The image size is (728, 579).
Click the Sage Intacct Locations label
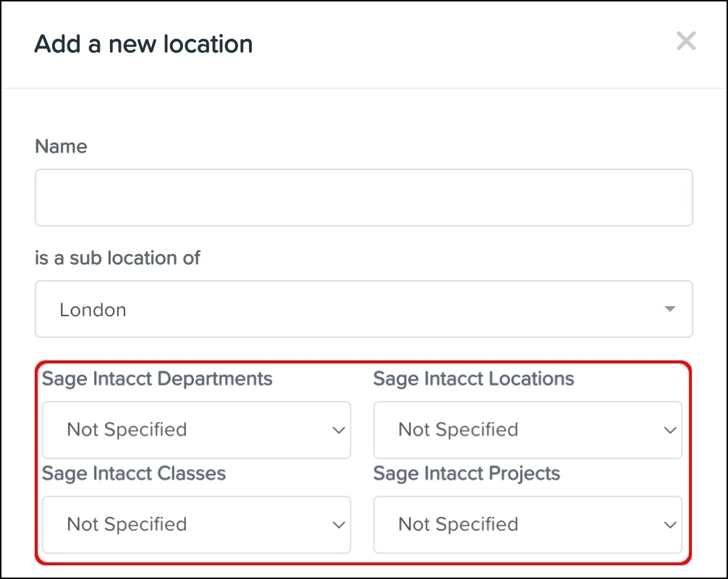click(473, 379)
